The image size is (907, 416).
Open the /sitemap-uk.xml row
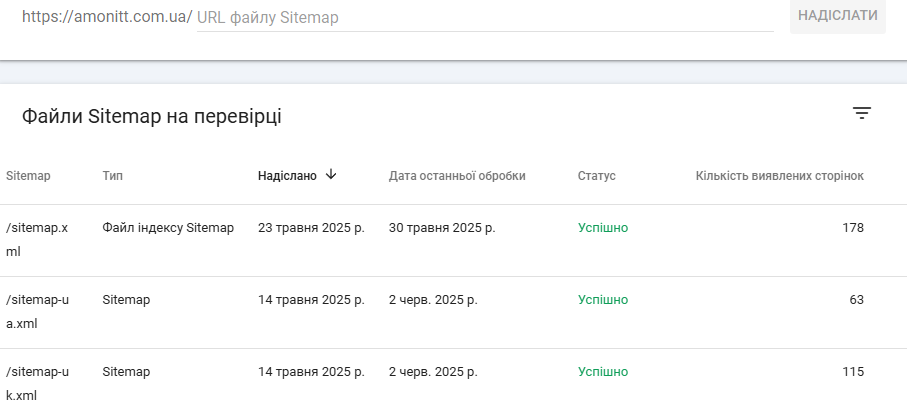(x=454, y=383)
